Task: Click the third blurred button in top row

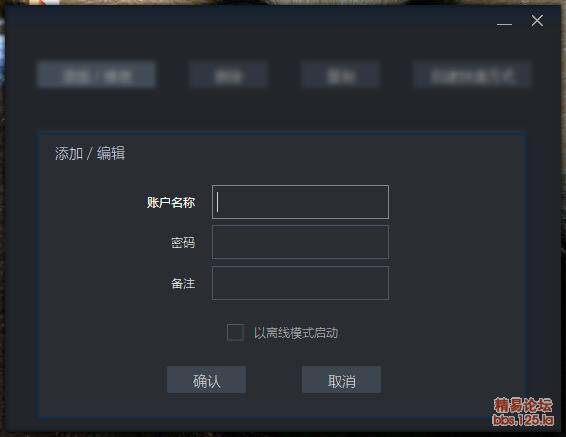Action: click(x=340, y=75)
